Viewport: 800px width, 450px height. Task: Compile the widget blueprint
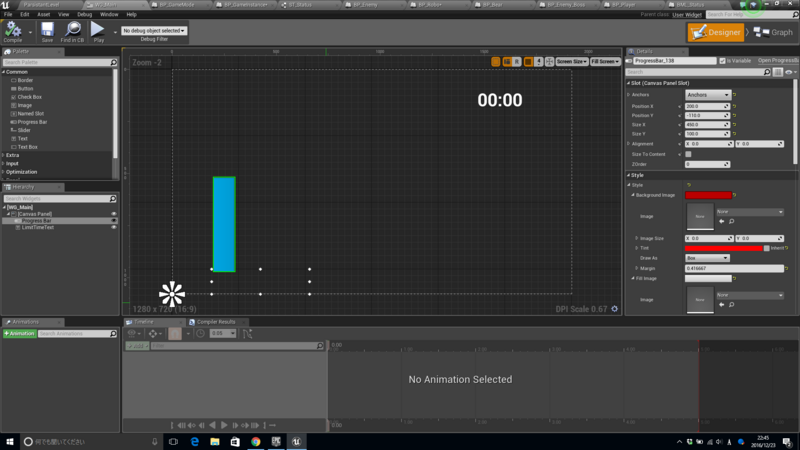13,32
